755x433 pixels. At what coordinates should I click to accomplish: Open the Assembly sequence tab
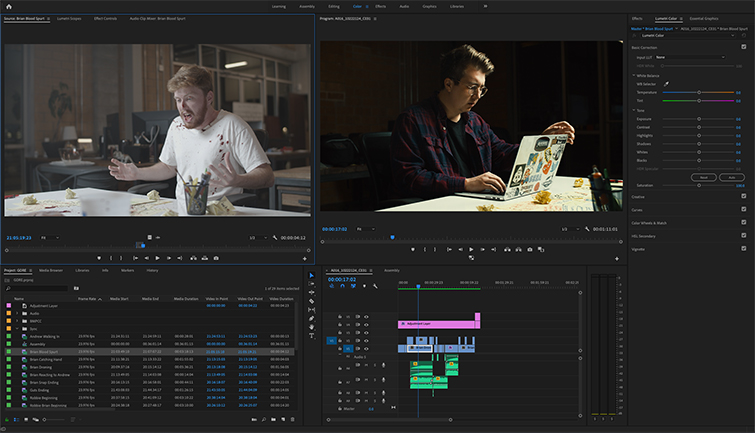point(392,270)
